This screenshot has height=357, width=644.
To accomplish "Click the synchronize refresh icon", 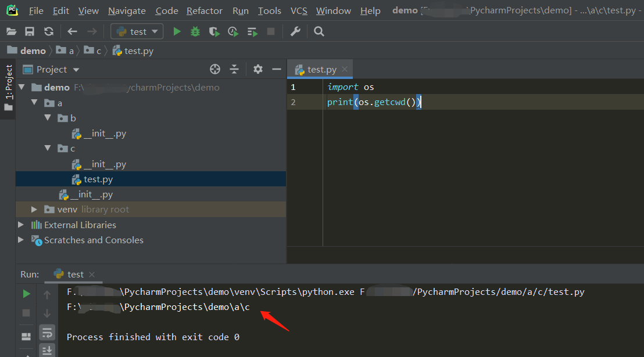I will coord(49,31).
